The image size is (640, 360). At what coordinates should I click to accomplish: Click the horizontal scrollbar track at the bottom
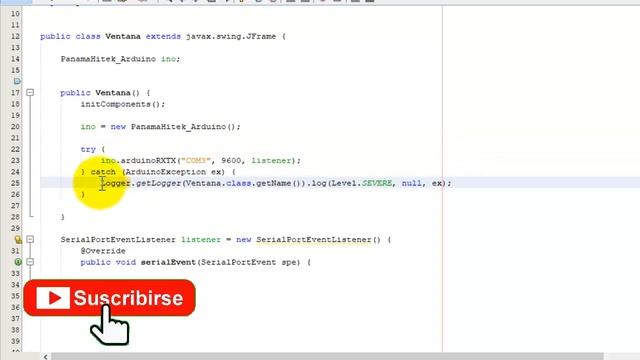pos(327,357)
